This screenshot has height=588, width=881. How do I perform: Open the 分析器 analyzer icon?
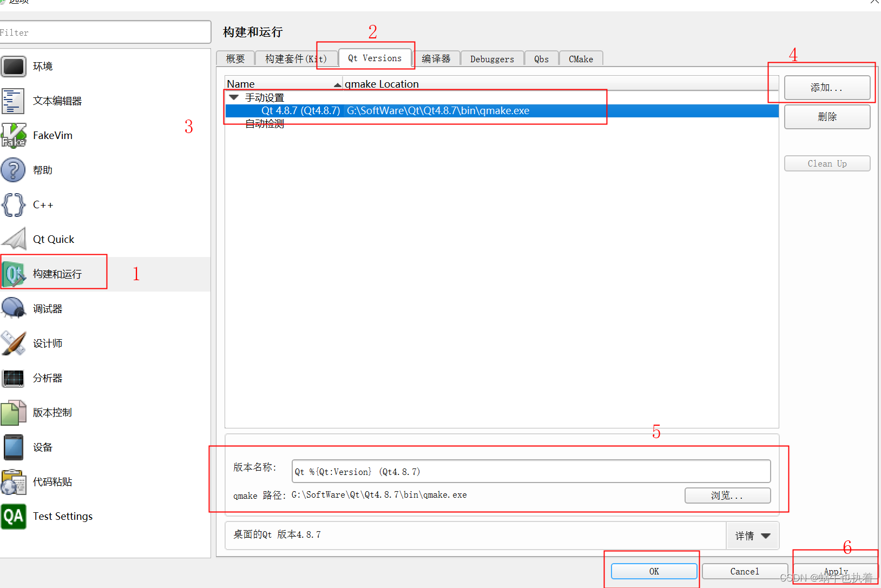[x=13, y=378]
